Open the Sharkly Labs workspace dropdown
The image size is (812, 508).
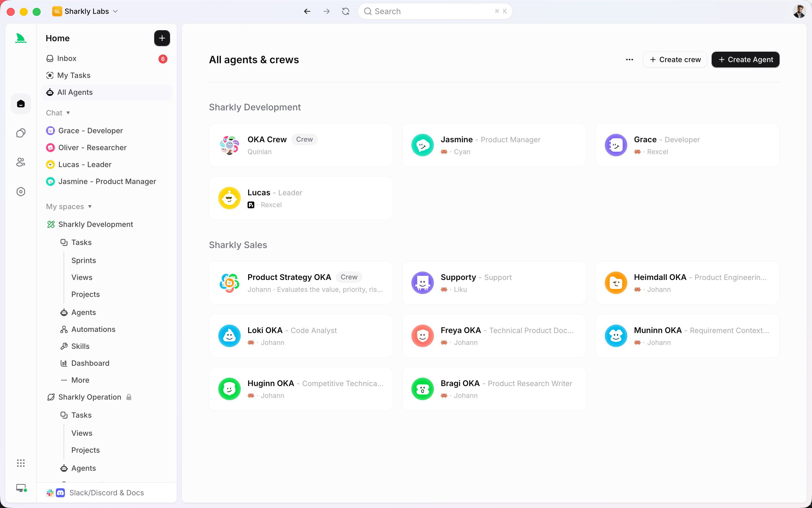click(85, 11)
